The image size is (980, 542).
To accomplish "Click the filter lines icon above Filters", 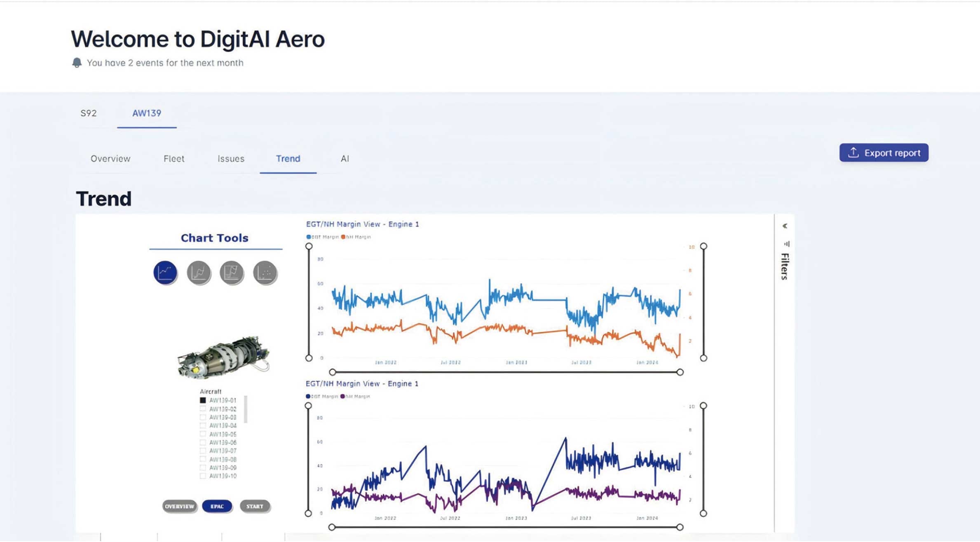I will 786,244.
